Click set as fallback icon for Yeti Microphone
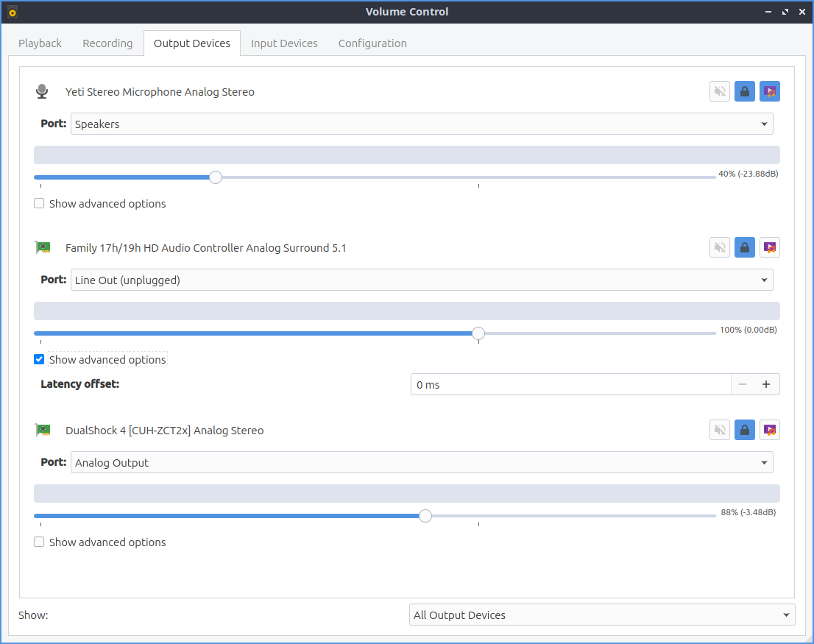The width and height of the screenshot is (814, 644). point(769,92)
